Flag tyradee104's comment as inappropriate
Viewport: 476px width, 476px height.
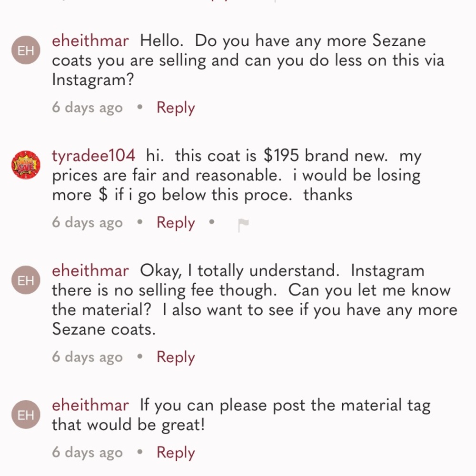tap(243, 225)
